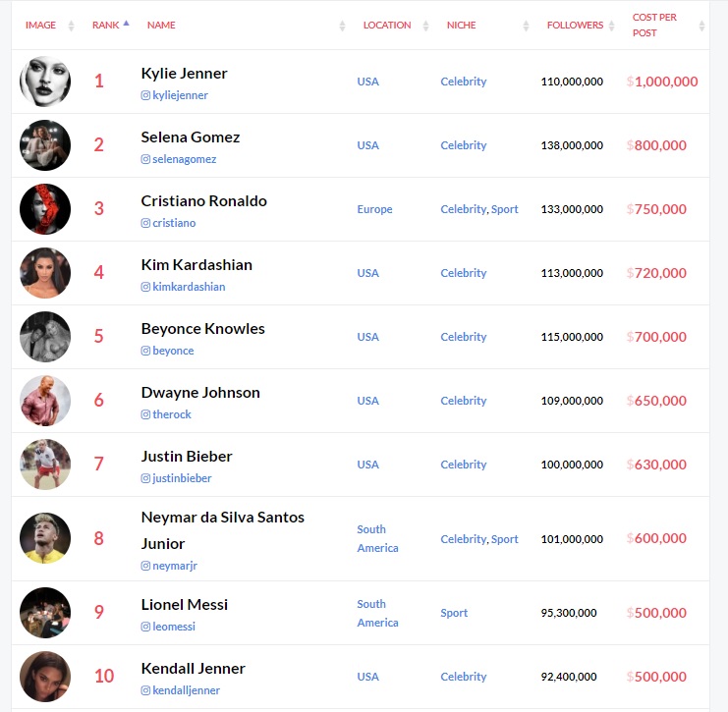Click the FOLLOWERS column header text
This screenshot has width=728, height=712.
point(575,26)
